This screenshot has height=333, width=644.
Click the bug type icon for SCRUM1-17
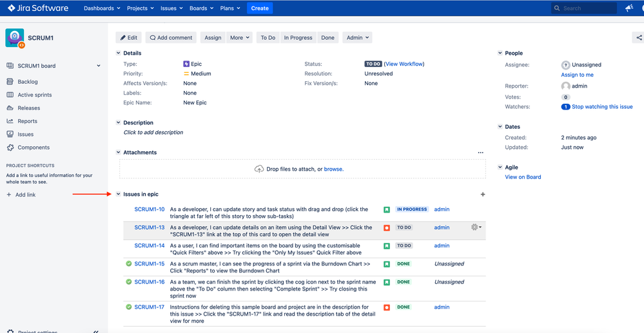387,307
